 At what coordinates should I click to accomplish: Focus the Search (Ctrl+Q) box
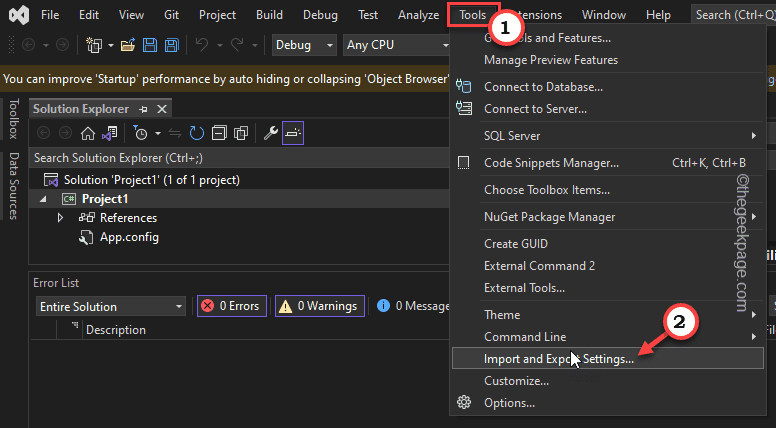(733, 15)
